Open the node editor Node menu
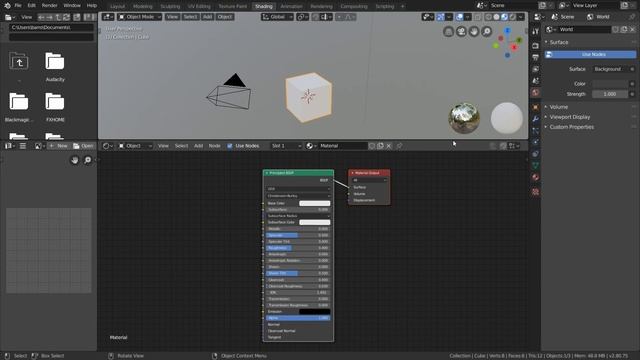The width and height of the screenshot is (640, 360). tap(215, 146)
